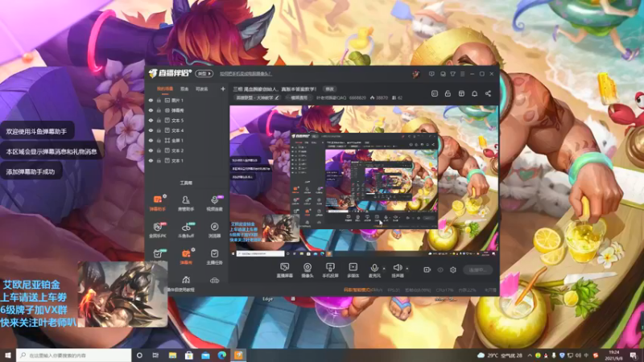Viewport: 644px width, 362px height.
Task: Toggle the preview eye icon near stream button
Action: coord(440,269)
